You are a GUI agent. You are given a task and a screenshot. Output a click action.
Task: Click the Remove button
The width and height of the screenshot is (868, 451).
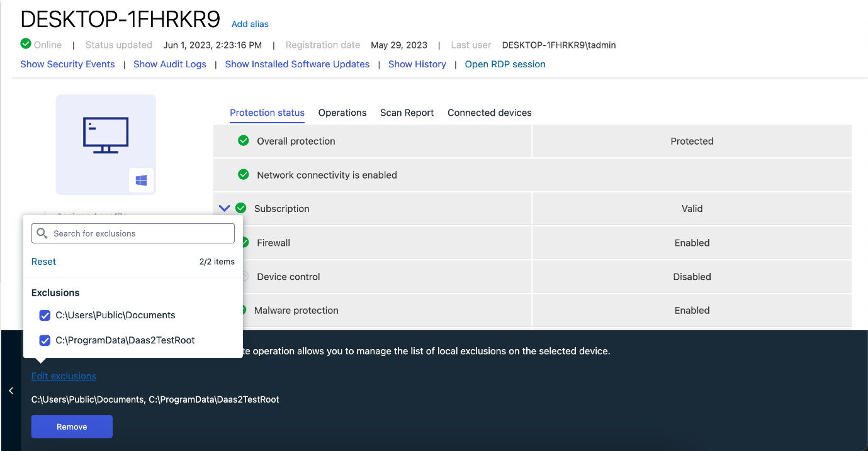tap(72, 426)
